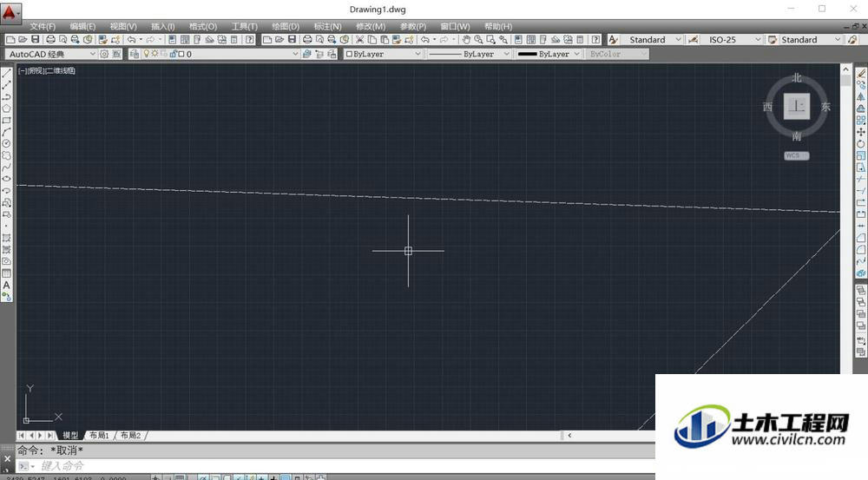Toggle layer 0 freeze sun icon
The width and height of the screenshot is (868, 480).
point(155,54)
